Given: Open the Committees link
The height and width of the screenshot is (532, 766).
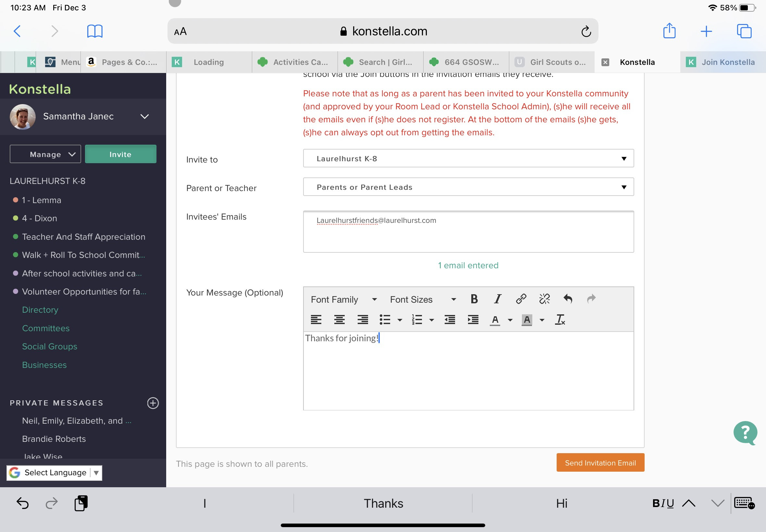Looking at the screenshot, I should (46, 328).
